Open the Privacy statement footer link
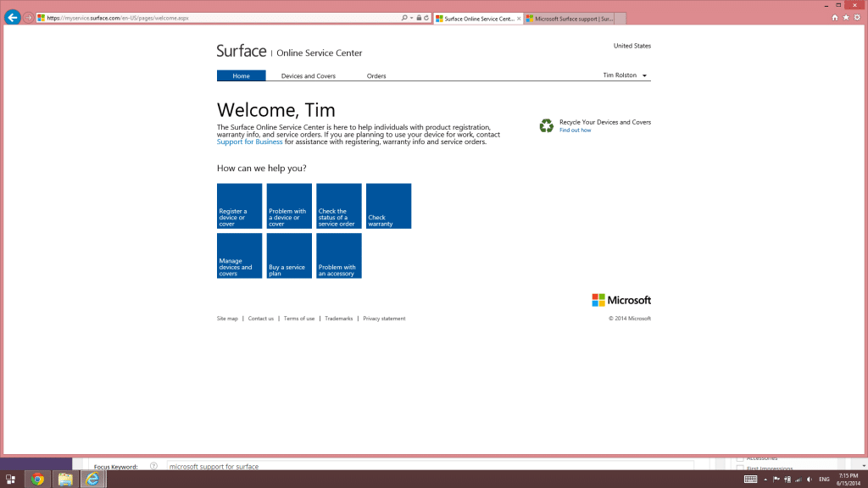This screenshot has height=488, width=868. coord(384,319)
